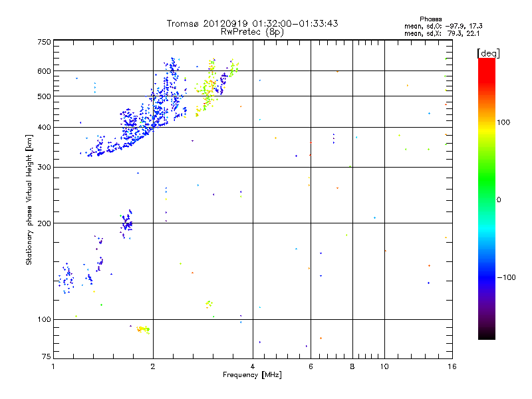Click the x-axis tick label '2'
Screen dimensions: 532x399
point(153,366)
